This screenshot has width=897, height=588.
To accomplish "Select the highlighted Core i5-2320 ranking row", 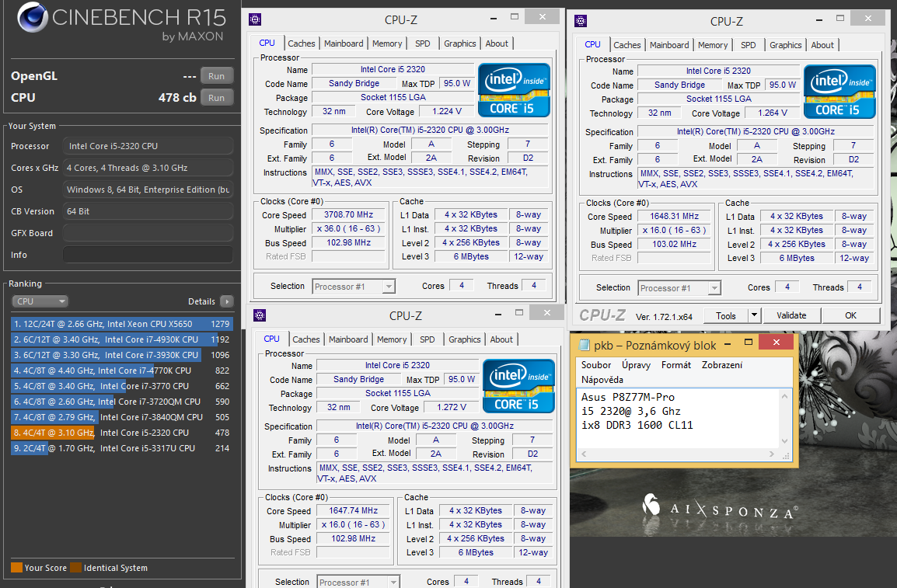I will [122, 433].
